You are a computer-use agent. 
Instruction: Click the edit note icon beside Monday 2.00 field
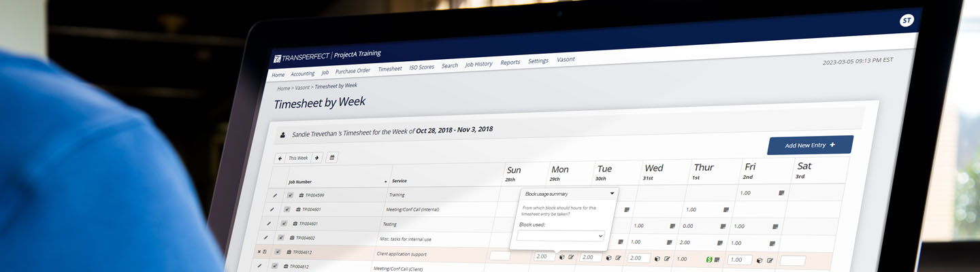point(571,257)
